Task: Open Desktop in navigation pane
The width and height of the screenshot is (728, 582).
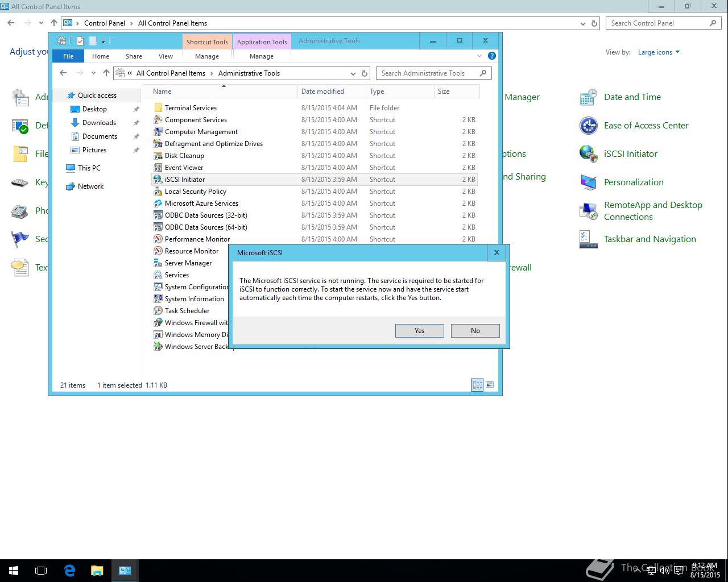Action: click(x=94, y=109)
